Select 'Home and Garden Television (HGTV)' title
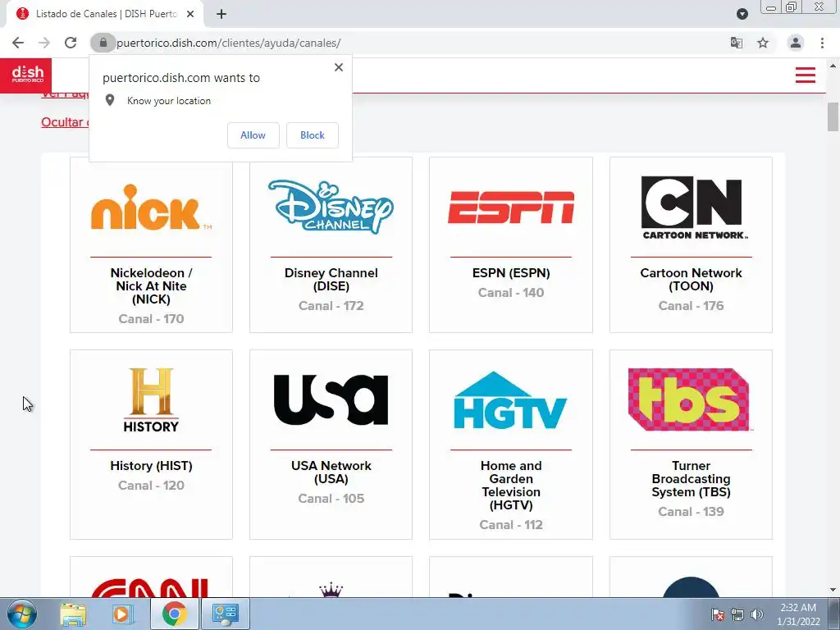This screenshot has width=840, height=630. [511, 486]
